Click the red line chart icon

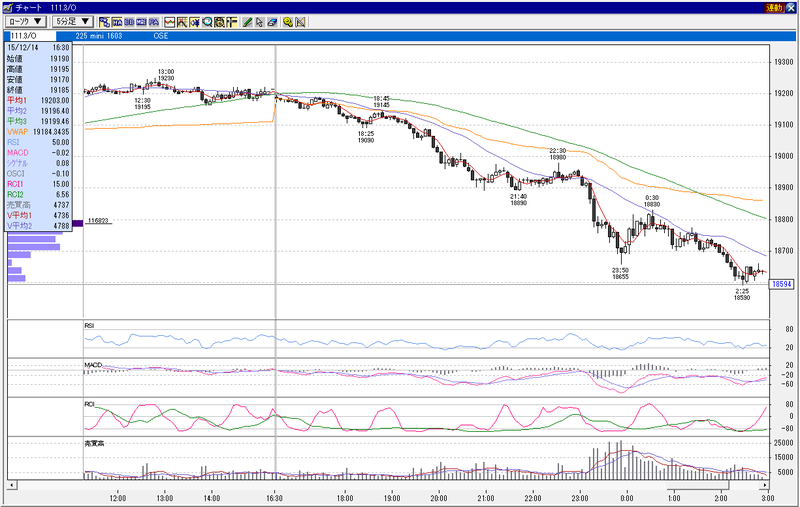pyautogui.click(x=169, y=22)
